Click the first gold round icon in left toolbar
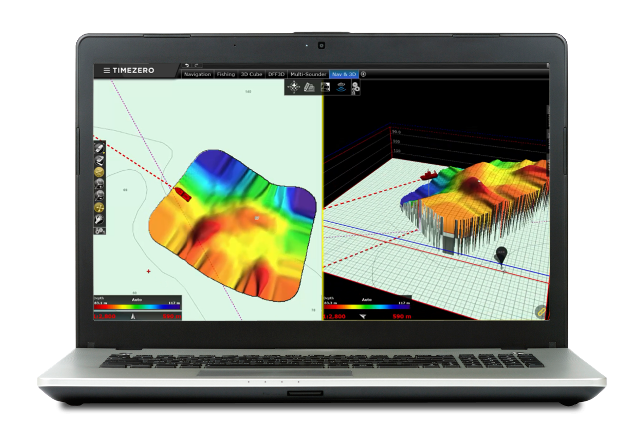The image size is (640, 433). pos(100,172)
